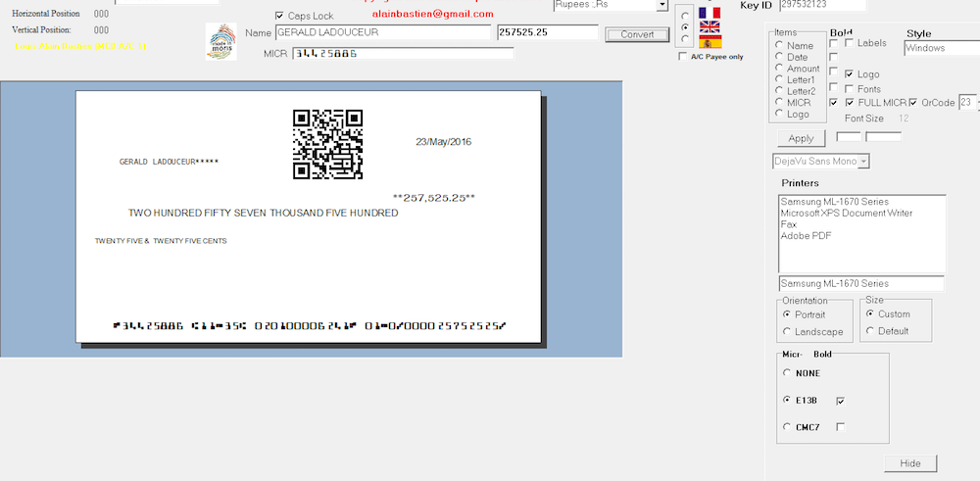Select Samsung ML-1670 Series in printer list

tap(834, 202)
